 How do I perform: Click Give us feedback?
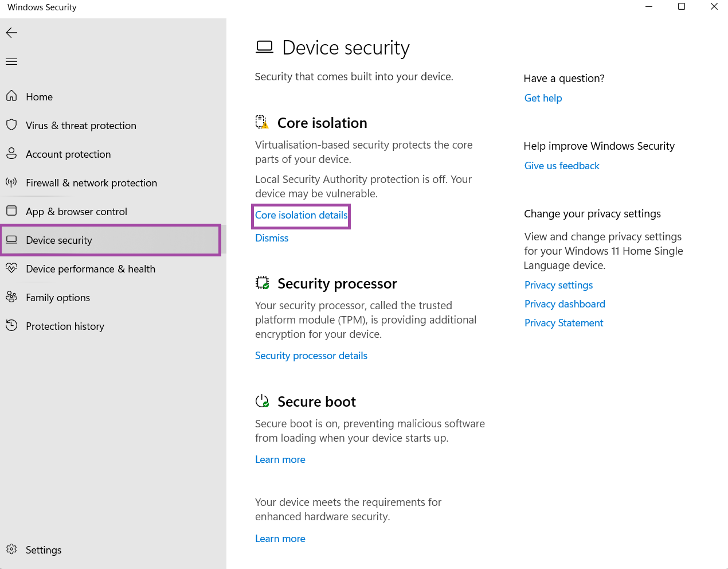561,165
